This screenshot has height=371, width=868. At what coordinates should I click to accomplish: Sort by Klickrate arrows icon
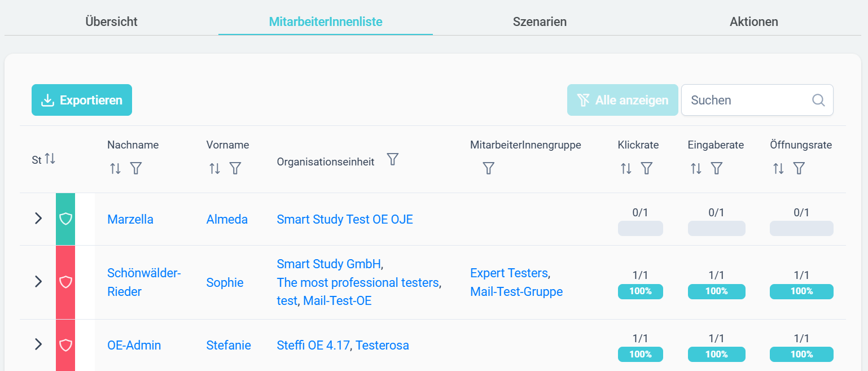coord(626,168)
